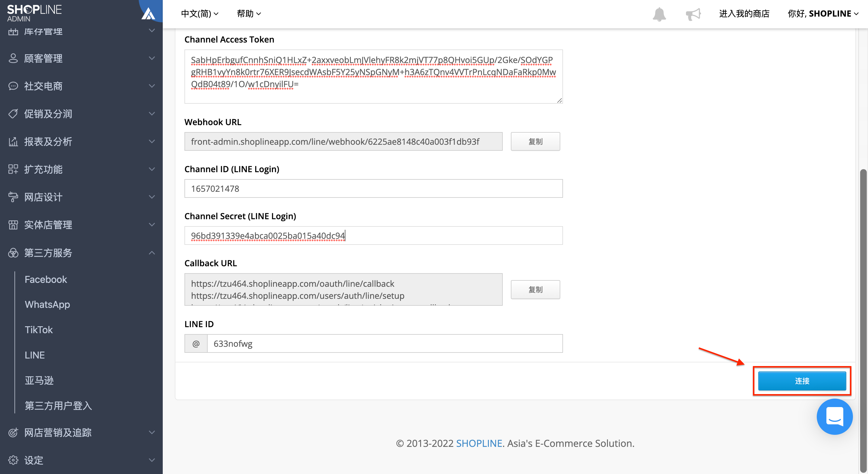Image resolution: width=868 pixels, height=474 pixels.
Task: Grab the token textarea resize handle
Action: (559, 100)
